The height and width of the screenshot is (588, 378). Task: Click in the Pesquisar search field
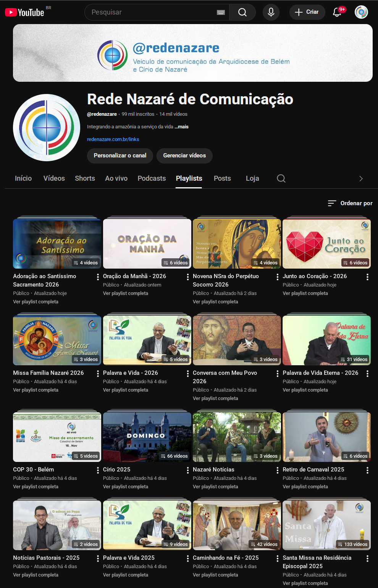pos(153,12)
